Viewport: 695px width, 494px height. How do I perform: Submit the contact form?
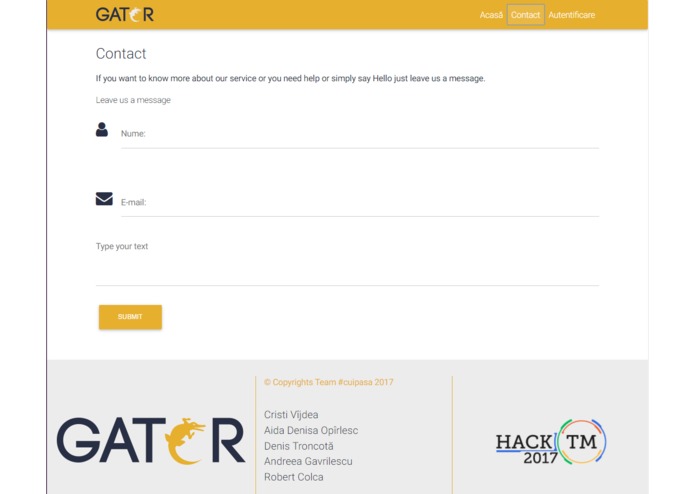point(130,317)
